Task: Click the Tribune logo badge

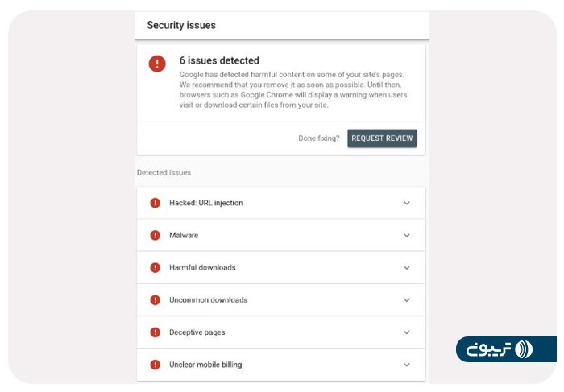Action: coord(505,349)
